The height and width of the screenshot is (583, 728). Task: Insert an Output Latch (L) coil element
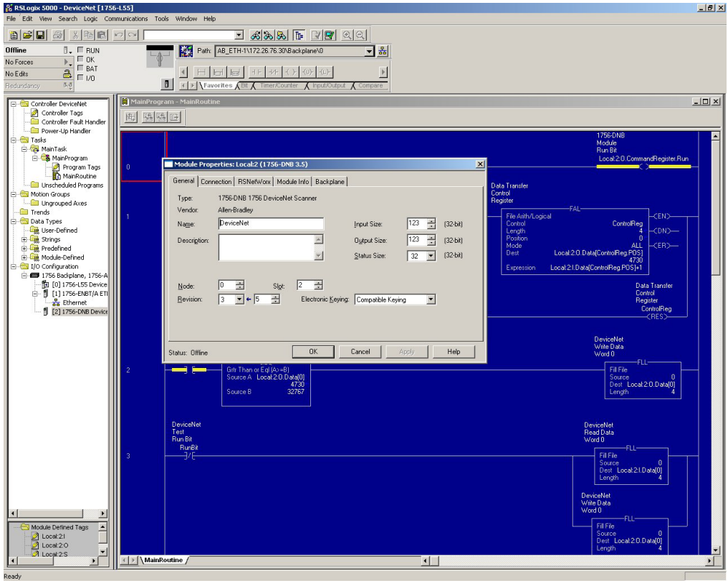[324, 72]
